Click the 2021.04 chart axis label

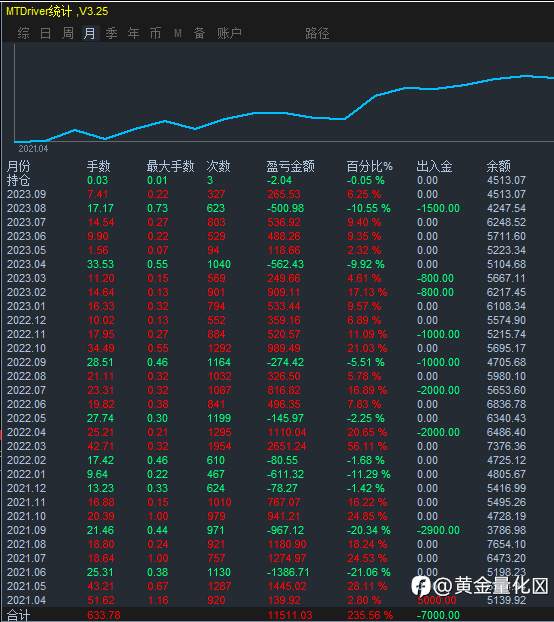[x=33, y=149]
